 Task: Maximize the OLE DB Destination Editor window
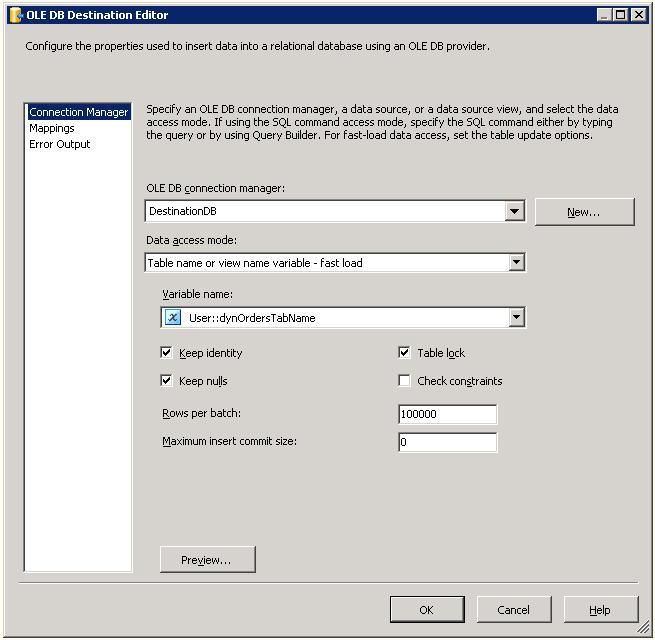621,15
